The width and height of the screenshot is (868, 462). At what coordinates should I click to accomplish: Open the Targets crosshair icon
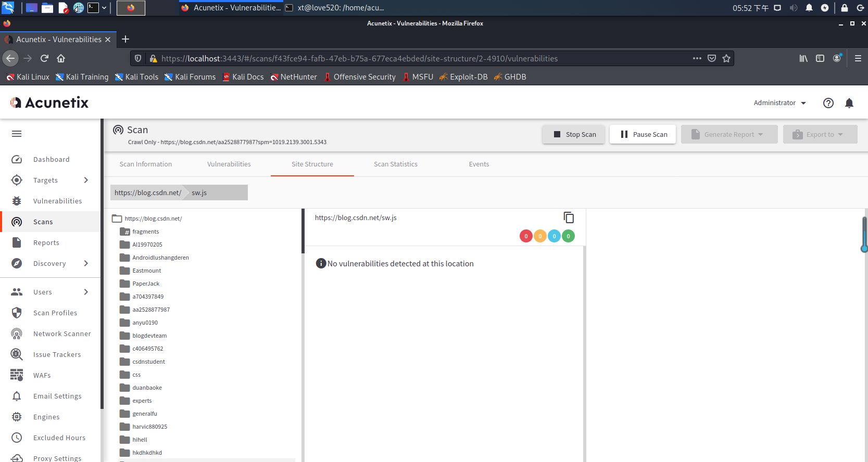pyautogui.click(x=17, y=180)
